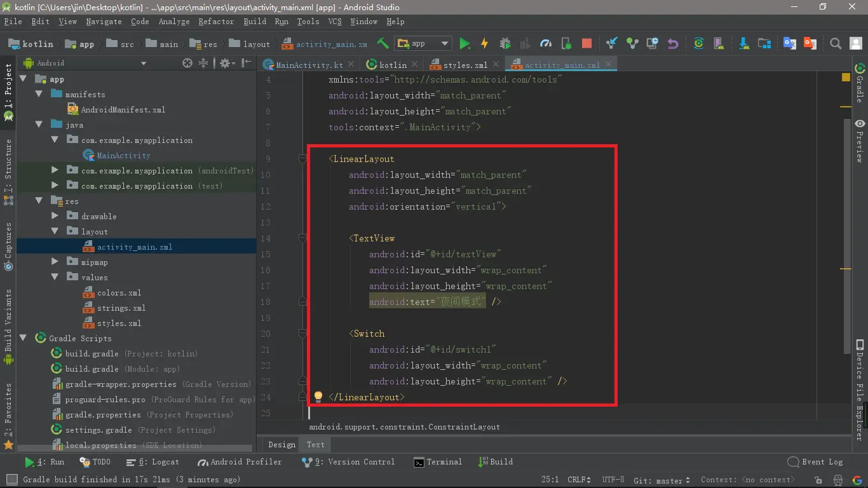Open the Terminal tool window
Image resolution: width=868 pixels, height=488 pixels.
coord(438,462)
